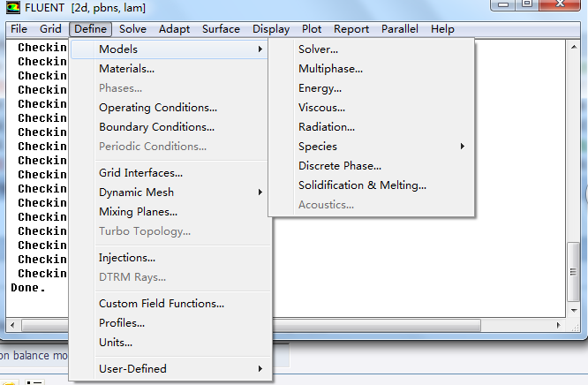Open Grid Interfaces... dialog

pos(170,173)
